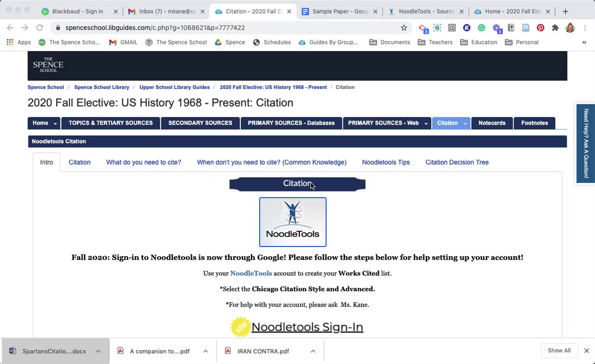Open the GMAIL bookmark

[123, 42]
